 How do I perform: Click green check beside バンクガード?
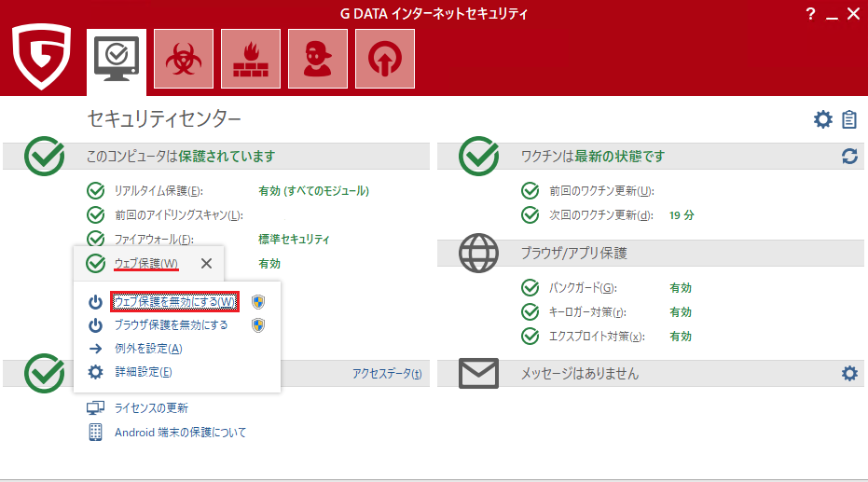click(530, 288)
